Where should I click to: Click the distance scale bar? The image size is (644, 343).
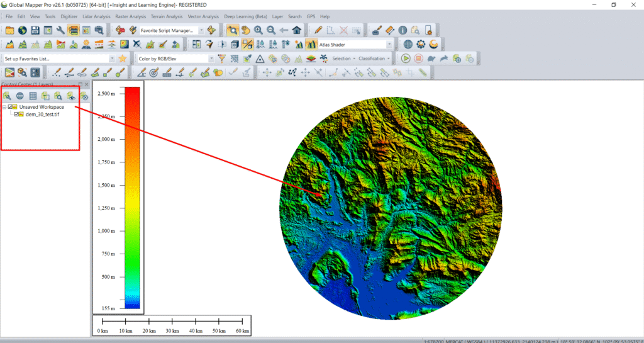tap(172, 326)
